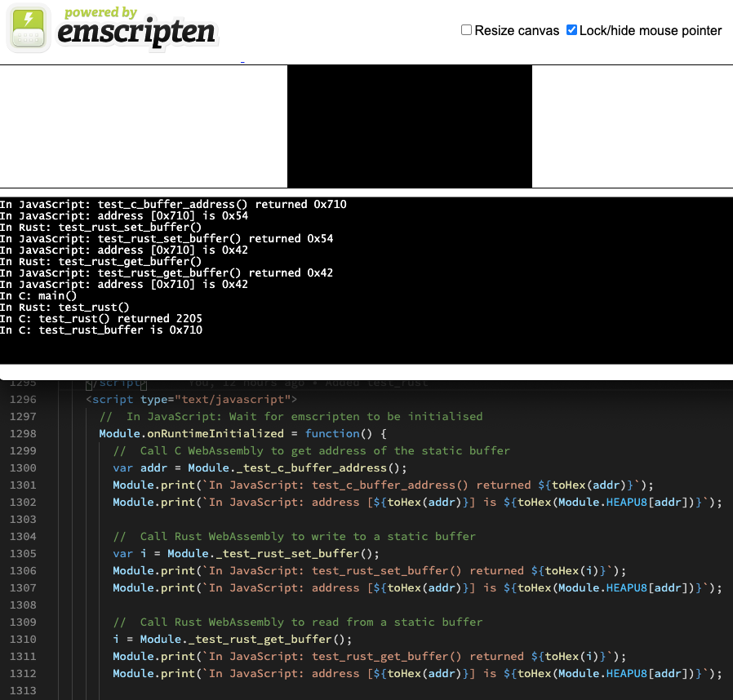Click the 'emscripten' wordmark in the header
The image size is (733, 700).
[x=136, y=33]
